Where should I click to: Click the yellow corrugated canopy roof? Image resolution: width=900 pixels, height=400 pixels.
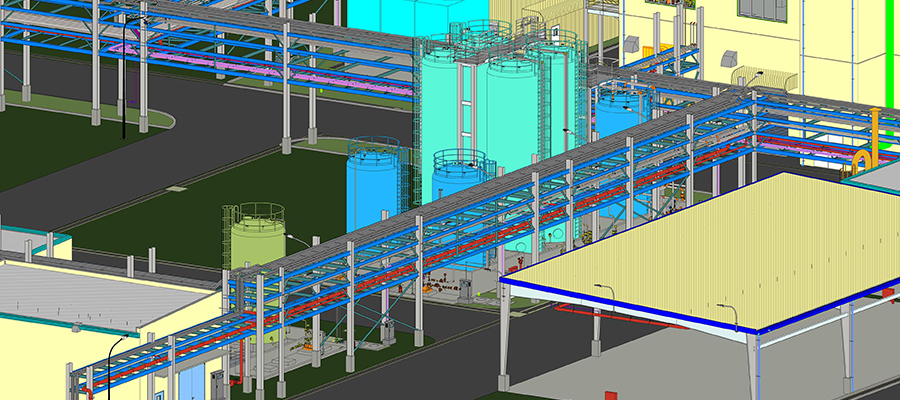point(720,245)
